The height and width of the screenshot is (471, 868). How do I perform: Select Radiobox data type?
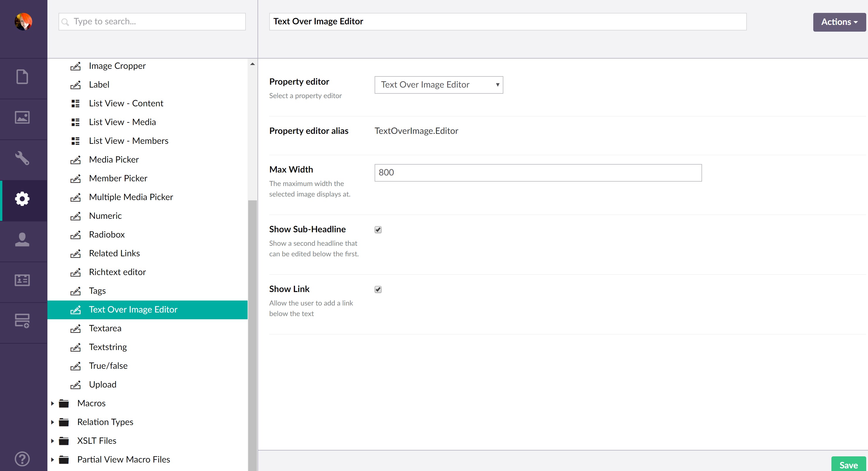(107, 234)
